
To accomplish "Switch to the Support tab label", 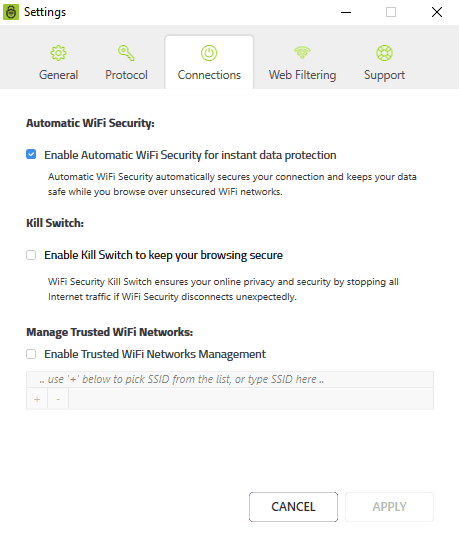I will click(x=384, y=75).
